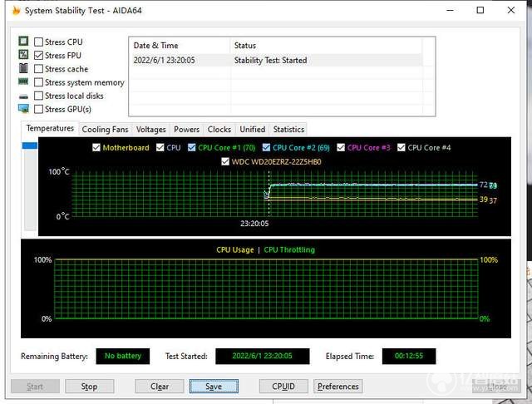Stop the stability test
Viewport: 532px width, 404px height.
tap(89, 387)
